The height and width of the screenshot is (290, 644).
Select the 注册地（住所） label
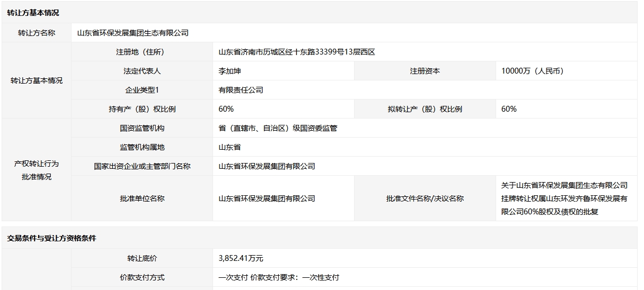pos(142,52)
